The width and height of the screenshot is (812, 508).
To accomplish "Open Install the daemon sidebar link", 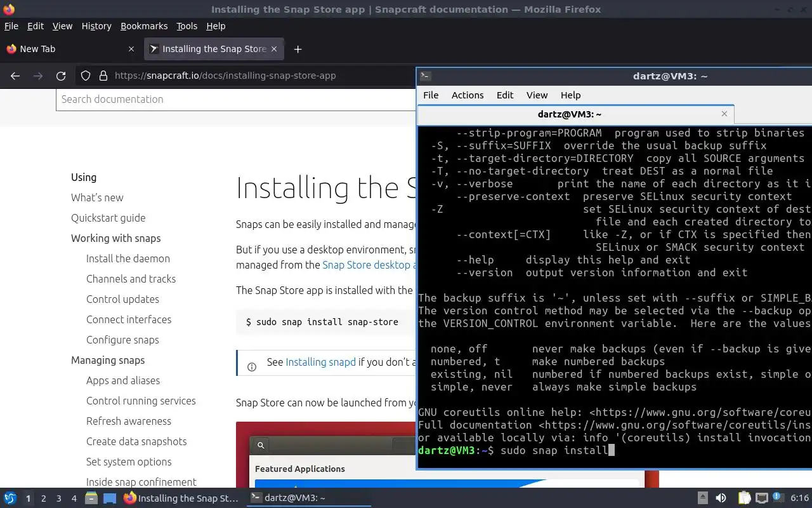I will coord(128,258).
